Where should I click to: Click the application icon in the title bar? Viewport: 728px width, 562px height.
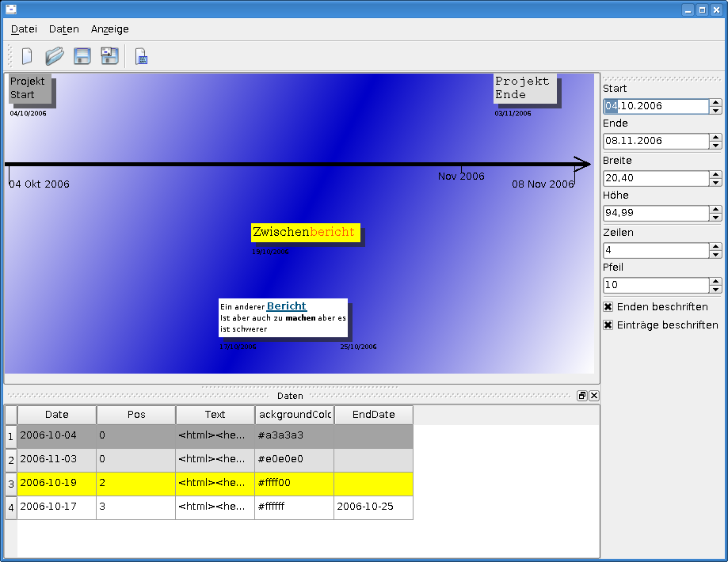[10, 9]
